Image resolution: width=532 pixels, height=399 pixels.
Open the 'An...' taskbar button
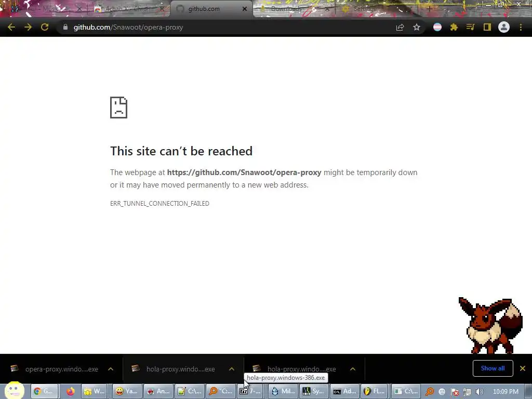tap(158, 391)
